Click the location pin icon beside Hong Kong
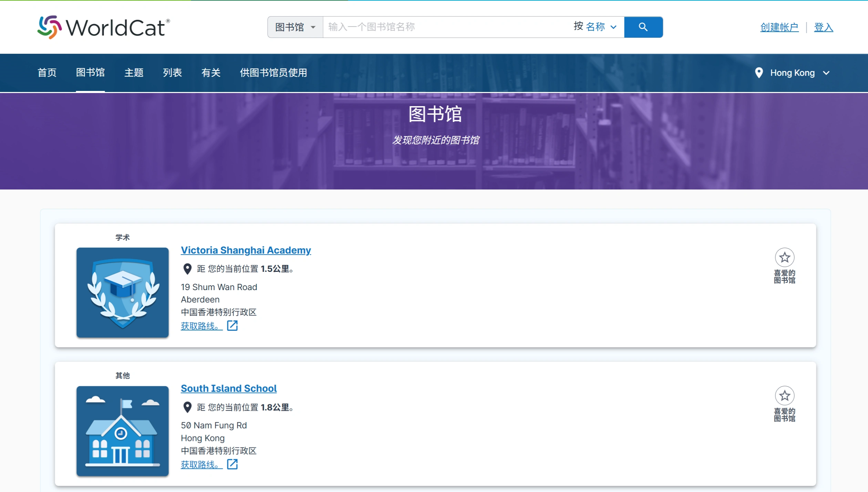The width and height of the screenshot is (868, 492). [758, 73]
